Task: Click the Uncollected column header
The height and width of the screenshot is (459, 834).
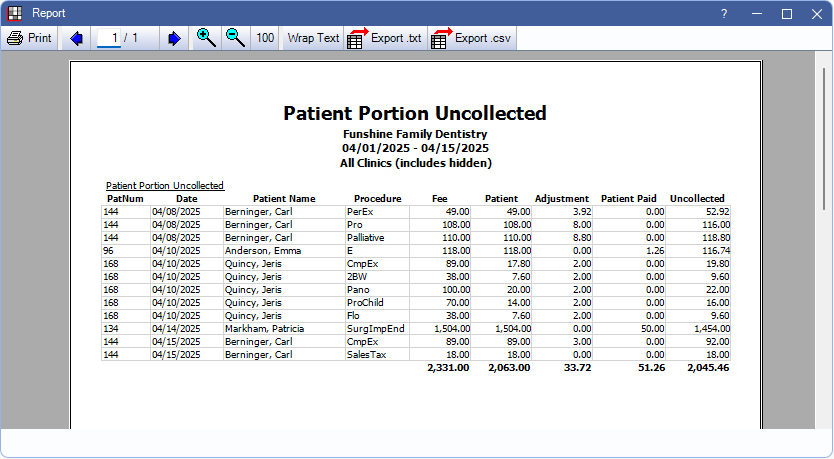Action: click(x=697, y=198)
